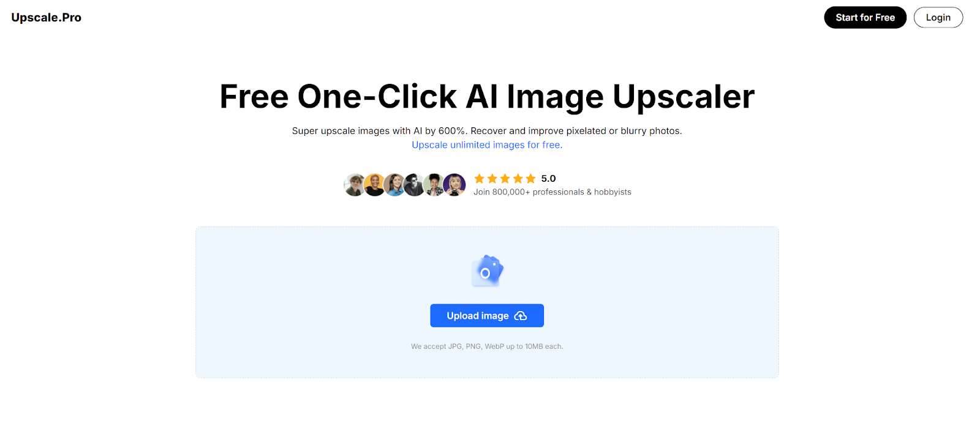980x445 pixels.
Task: Click the first avatar wearing glasses
Action: click(355, 185)
